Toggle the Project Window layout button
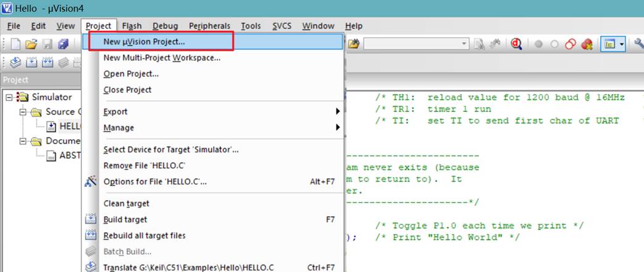This screenshot has width=644, height=272. click(x=610, y=44)
